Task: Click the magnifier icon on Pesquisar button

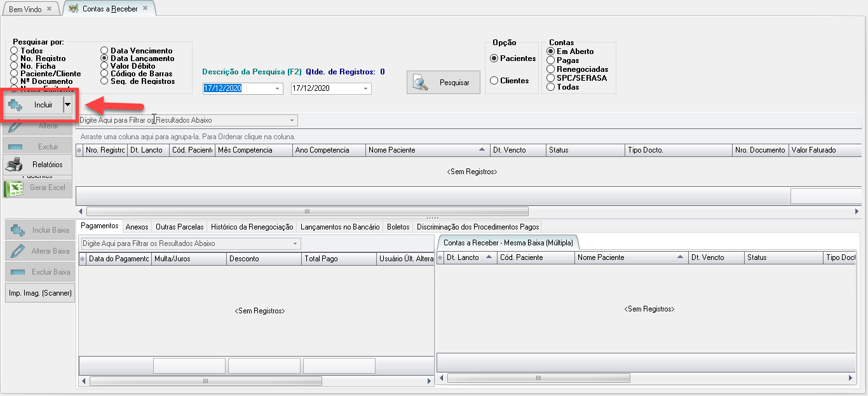Action: coord(421,83)
